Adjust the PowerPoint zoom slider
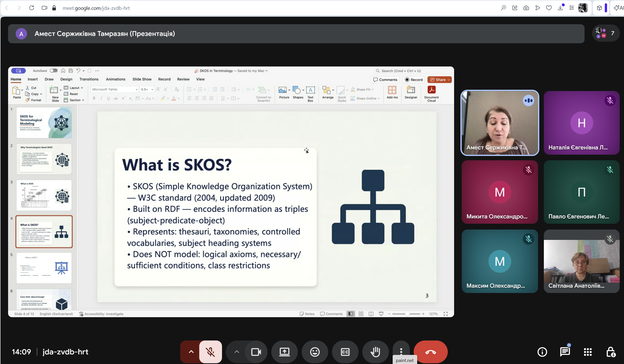 click(x=407, y=314)
